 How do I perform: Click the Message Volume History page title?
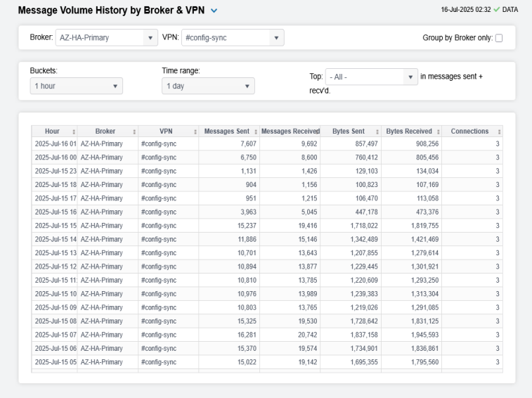111,11
